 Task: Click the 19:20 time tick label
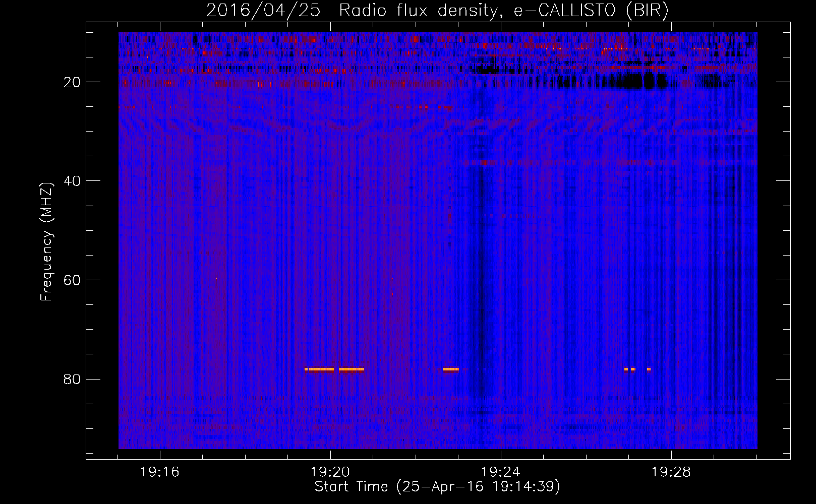tap(330, 472)
